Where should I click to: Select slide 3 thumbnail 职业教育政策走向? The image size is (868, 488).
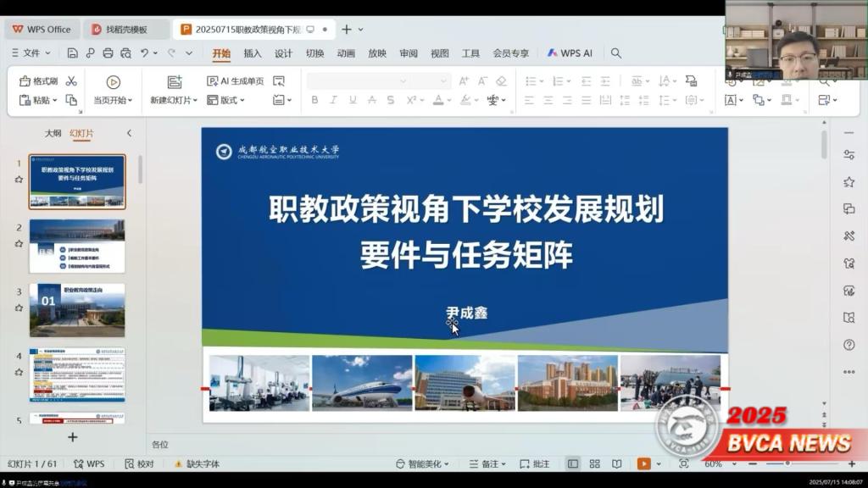(77, 310)
